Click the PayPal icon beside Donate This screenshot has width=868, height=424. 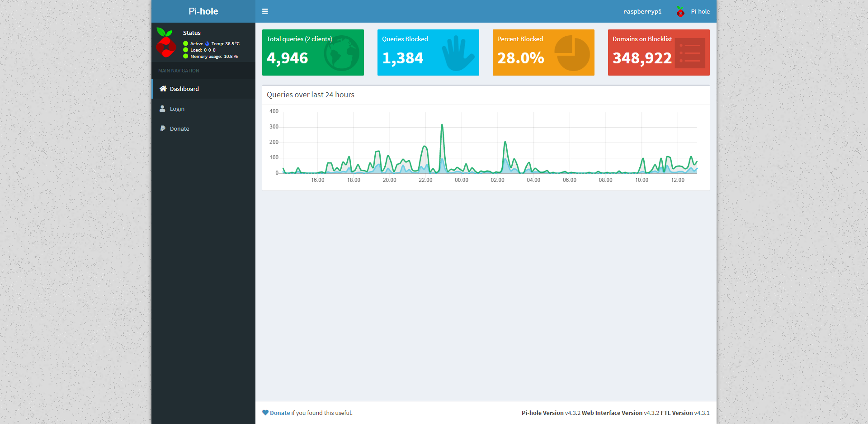point(162,129)
